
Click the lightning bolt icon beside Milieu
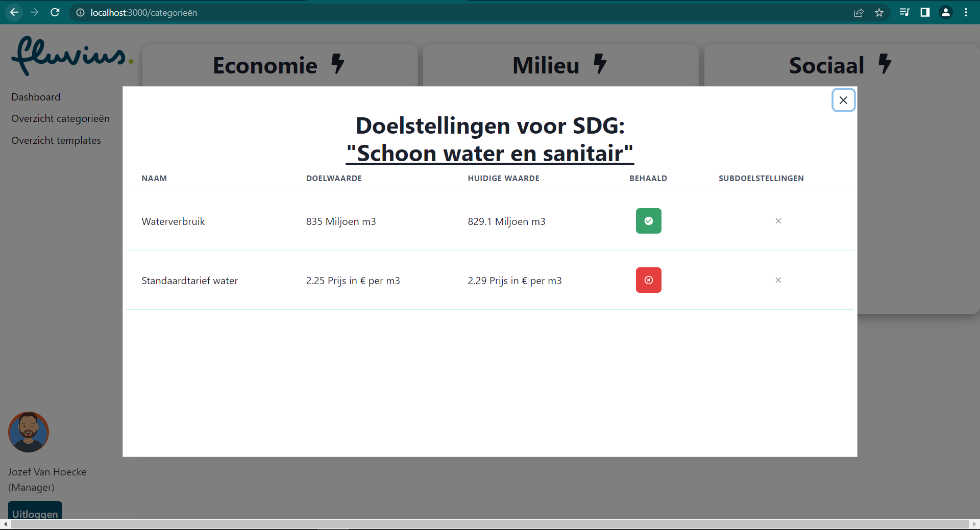[600, 65]
